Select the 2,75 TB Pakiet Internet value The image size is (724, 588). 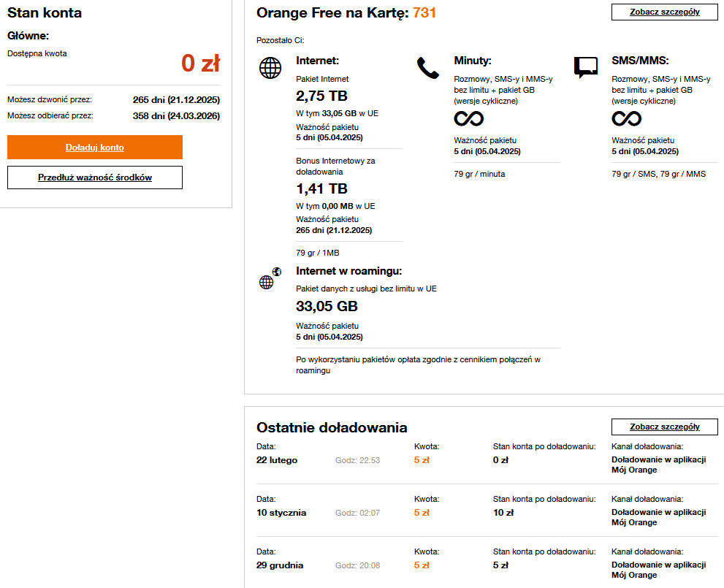tap(321, 96)
